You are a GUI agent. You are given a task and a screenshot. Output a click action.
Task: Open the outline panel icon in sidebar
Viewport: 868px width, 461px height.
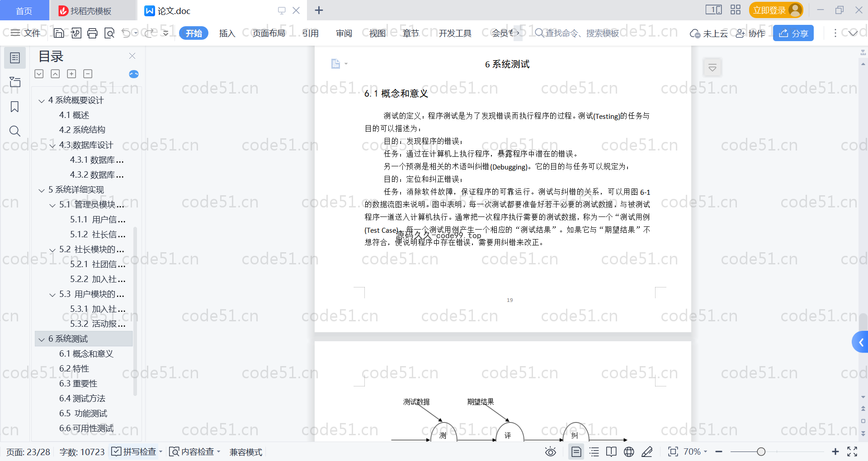click(x=15, y=58)
